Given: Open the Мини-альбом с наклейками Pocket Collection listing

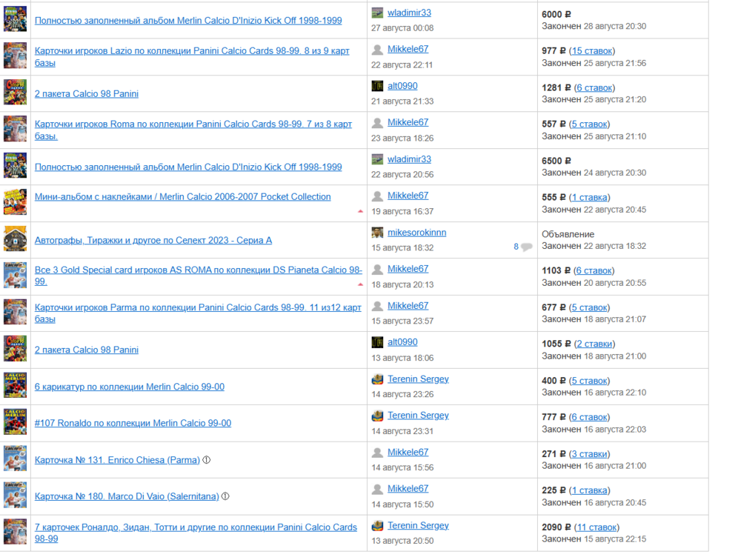Looking at the screenshot, I should [182, 197].
